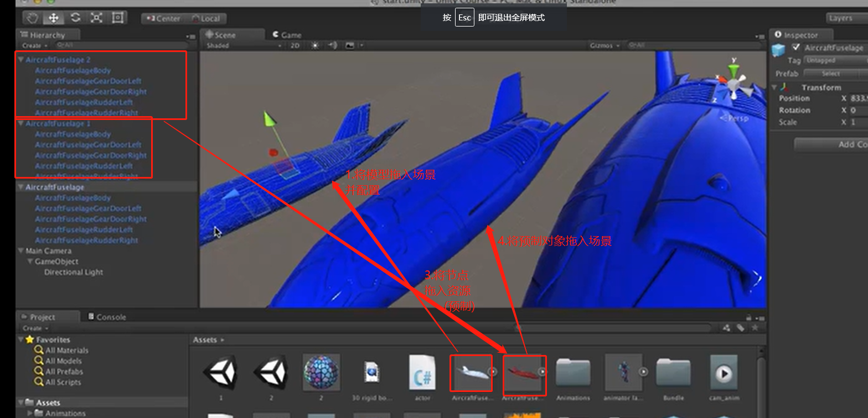
Task: Toggle scene audio speaker icon
Action: point(333,45)
